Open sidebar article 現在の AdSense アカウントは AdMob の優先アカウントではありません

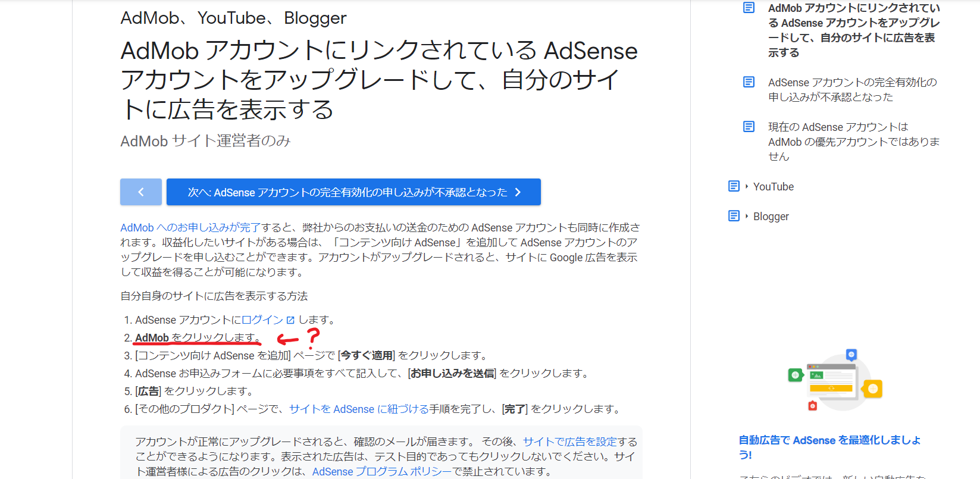coord(854,142)
